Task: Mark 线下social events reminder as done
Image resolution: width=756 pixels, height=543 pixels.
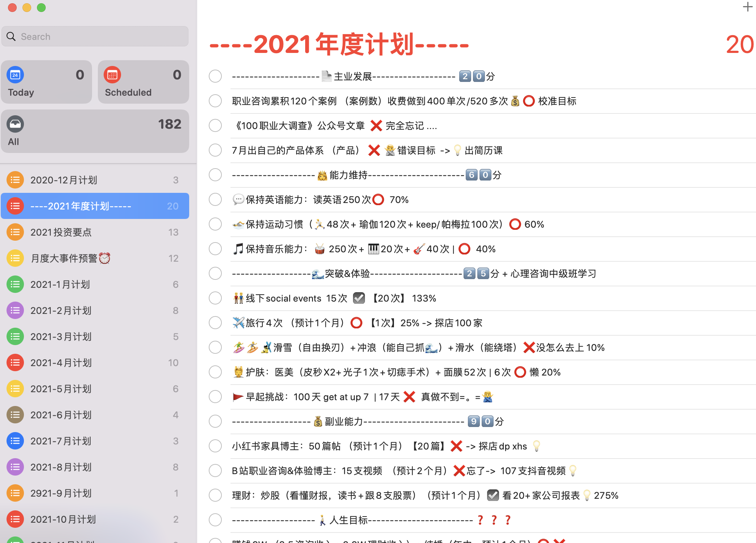Action: (215, 298)
